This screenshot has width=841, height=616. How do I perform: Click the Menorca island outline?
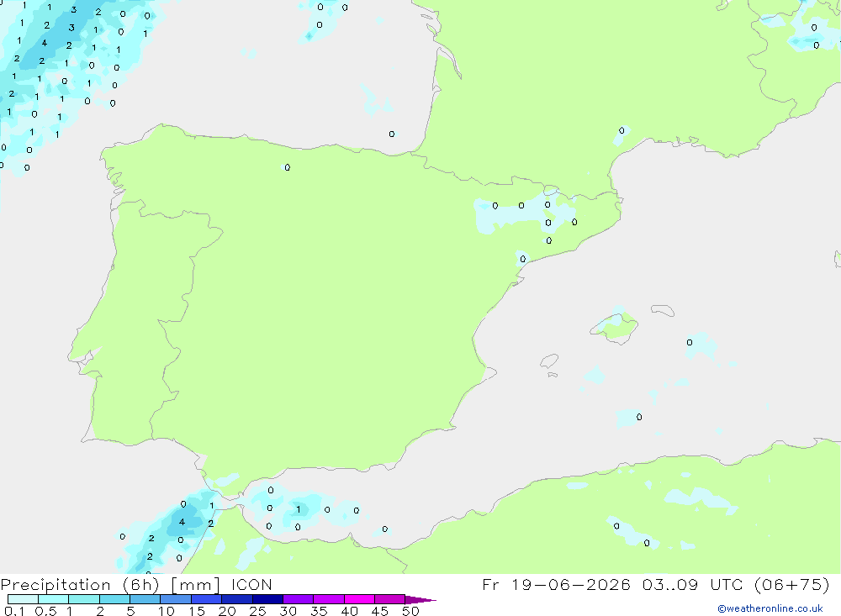coord(663,310)
